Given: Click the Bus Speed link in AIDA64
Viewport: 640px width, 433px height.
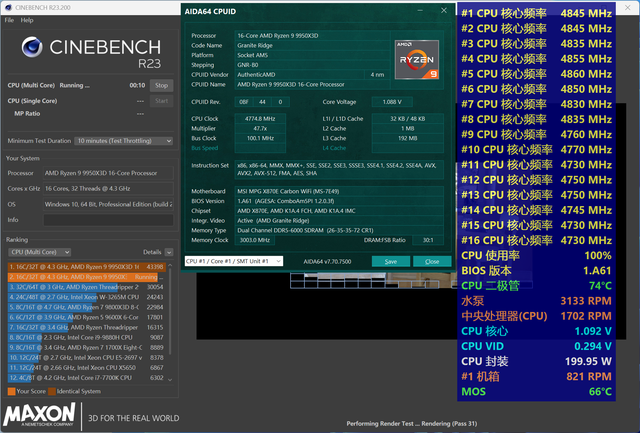Looking at the screenshot, I should click(x=205, y=148).
